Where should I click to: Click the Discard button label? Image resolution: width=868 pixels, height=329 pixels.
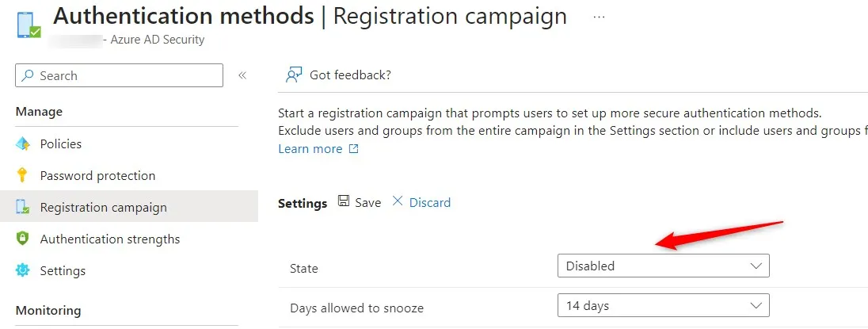click(x=430, y=203)
